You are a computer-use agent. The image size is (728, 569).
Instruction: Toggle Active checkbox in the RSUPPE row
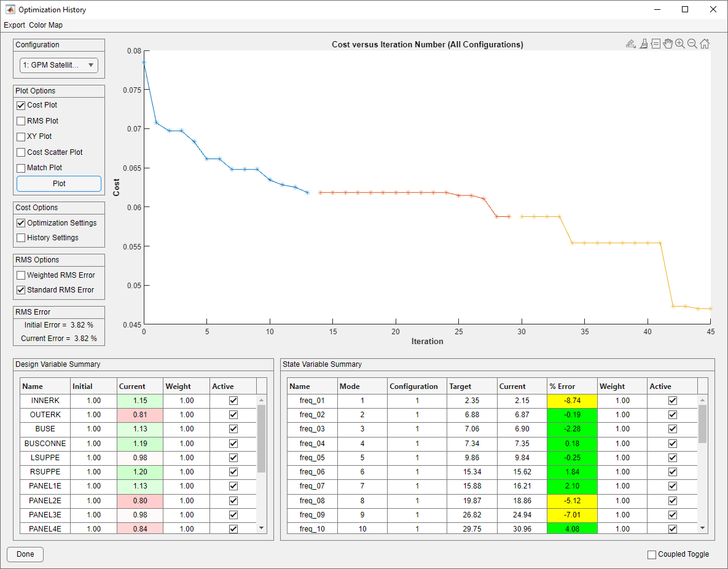[x=233, y=472]
